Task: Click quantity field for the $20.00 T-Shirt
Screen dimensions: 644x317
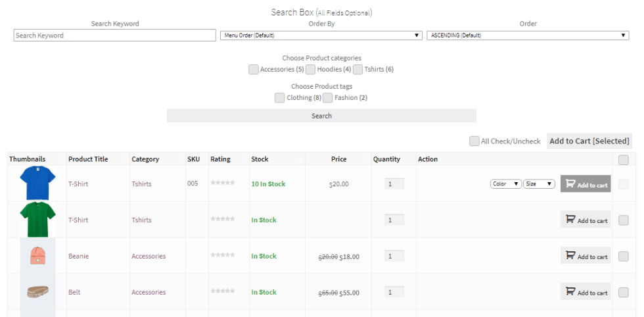Action: 394,183
